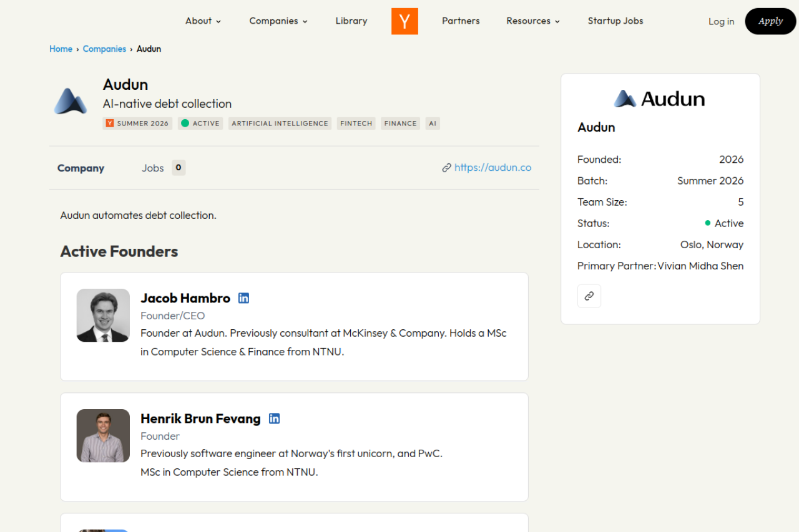
Task: Click Jacob Hambro's profile photo
Action: pyautogui.click(x=103, y=315)
